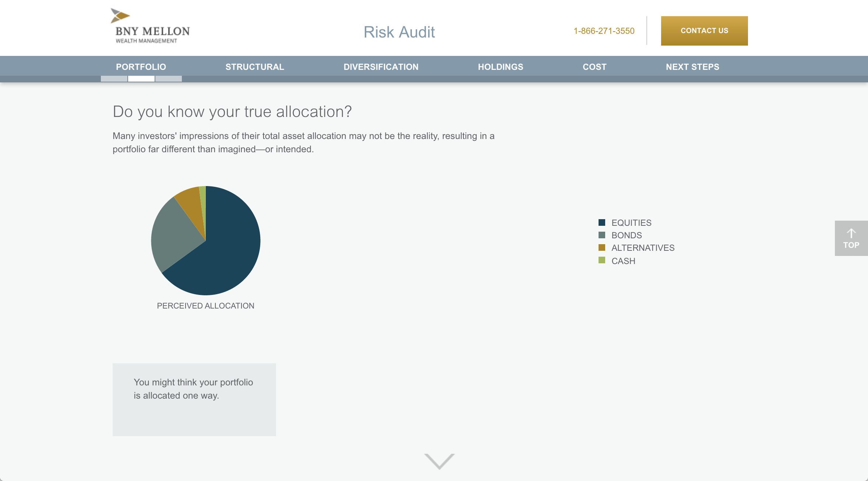This screenshot has height=481, width=868.
Task: Click the 1-866-271-3550 phone number
Action: pos(604,31)
